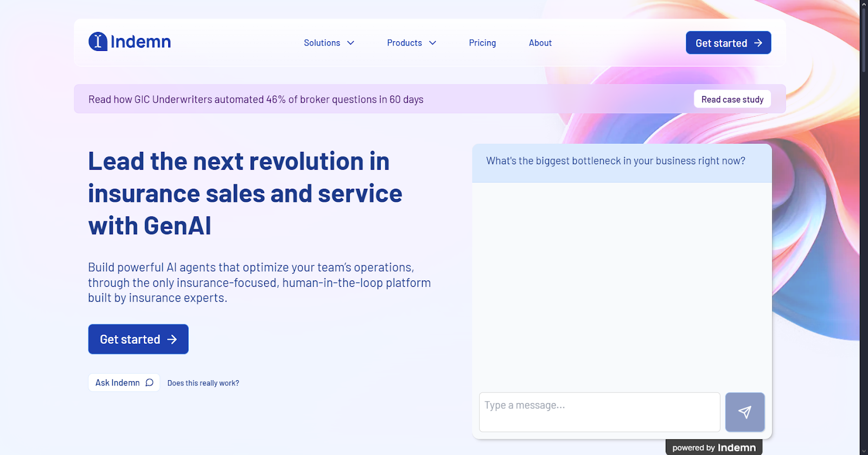Focus the 'Type a message...' chat input

pos(599,412)
